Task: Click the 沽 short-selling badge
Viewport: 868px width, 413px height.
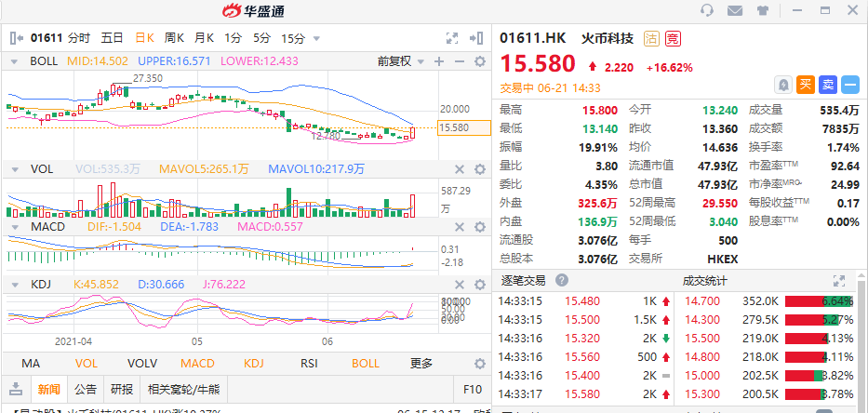Action: [651, 39]
